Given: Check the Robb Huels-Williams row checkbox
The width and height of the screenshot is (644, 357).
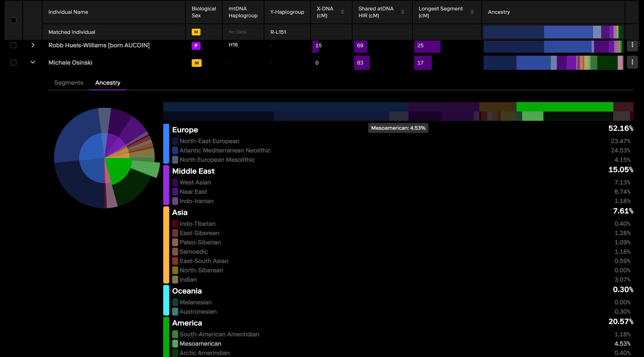Looking at the screenshot, I should tap(14, 45).
